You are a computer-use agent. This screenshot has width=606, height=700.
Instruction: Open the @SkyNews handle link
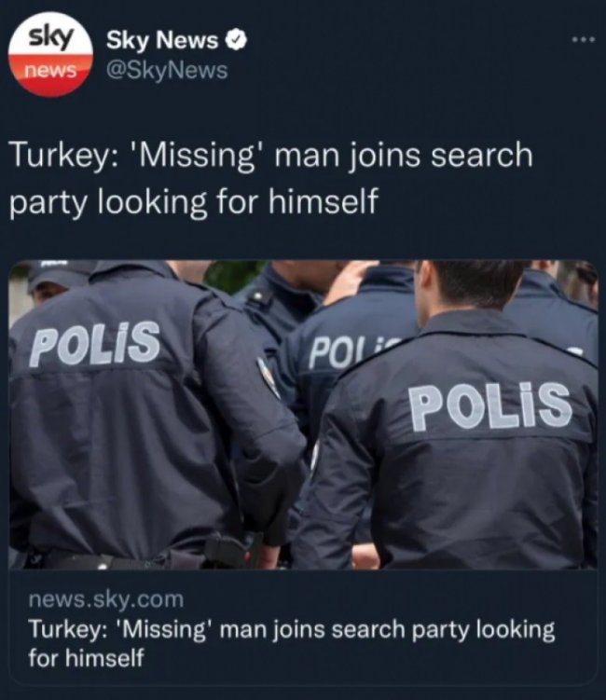point(167,70)
